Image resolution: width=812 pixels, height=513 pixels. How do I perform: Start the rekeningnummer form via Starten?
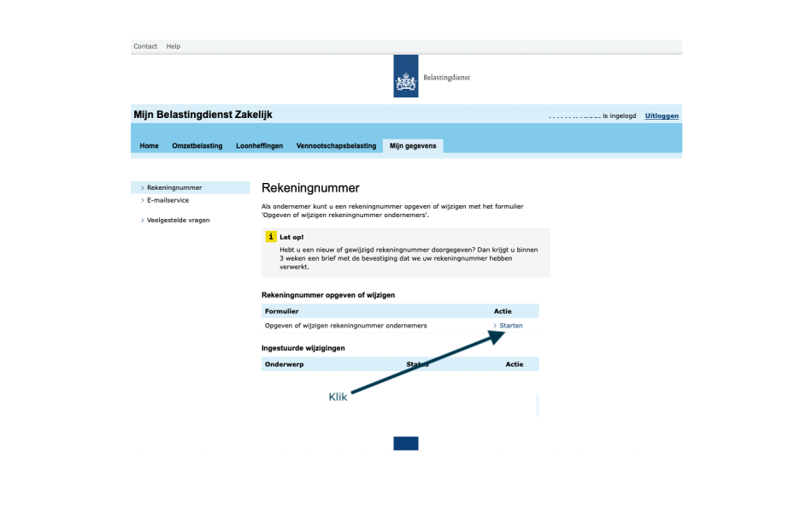click(510, 326)
